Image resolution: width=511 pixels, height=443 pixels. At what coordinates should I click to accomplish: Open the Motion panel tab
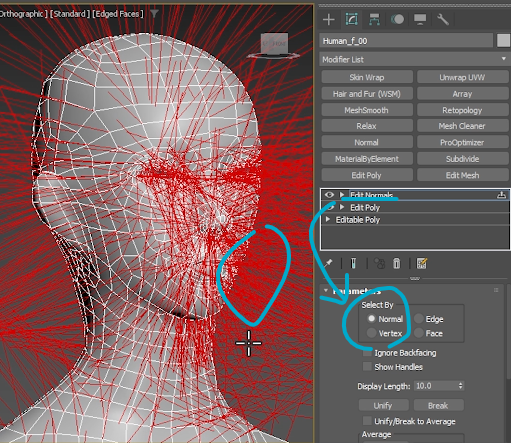point(397,19)
